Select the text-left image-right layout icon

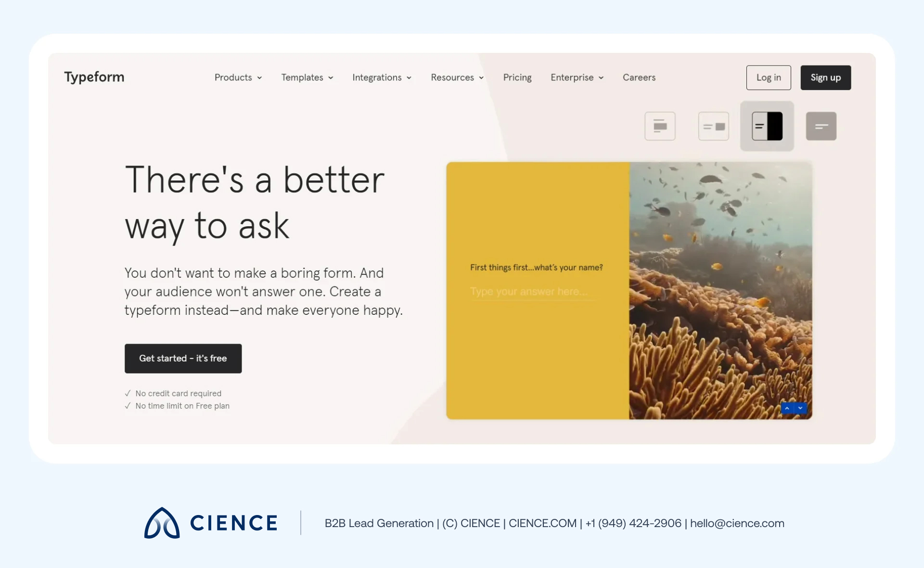pyautogui.click(x=713, y=126)
